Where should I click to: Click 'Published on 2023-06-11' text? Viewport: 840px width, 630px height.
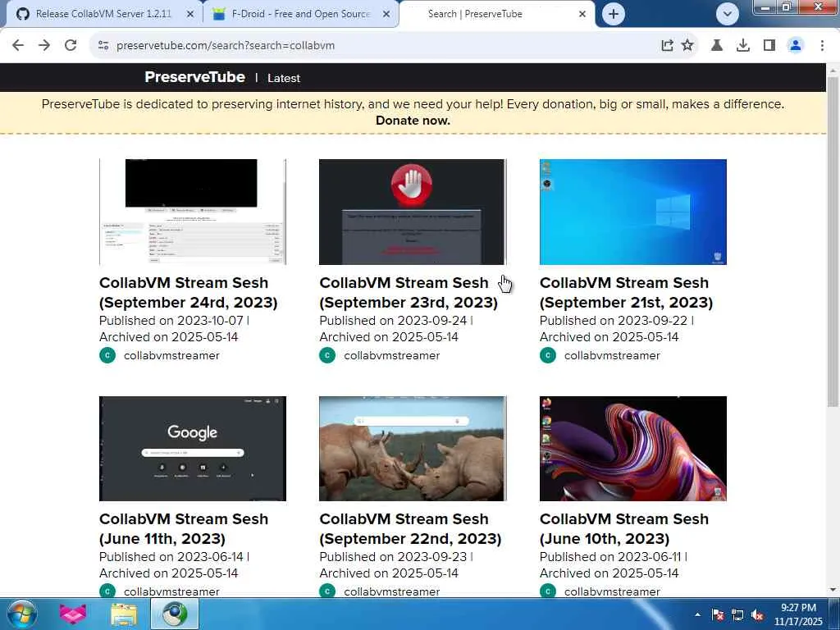(x=610, y=557)
